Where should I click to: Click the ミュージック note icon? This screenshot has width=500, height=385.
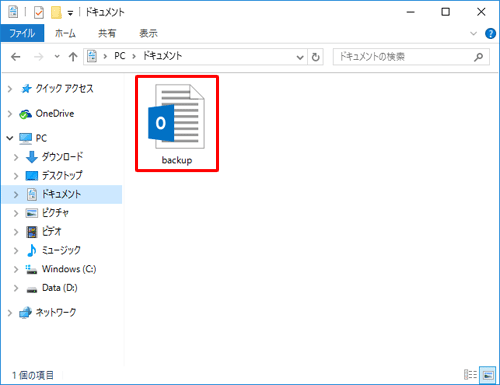pos(32,250)
